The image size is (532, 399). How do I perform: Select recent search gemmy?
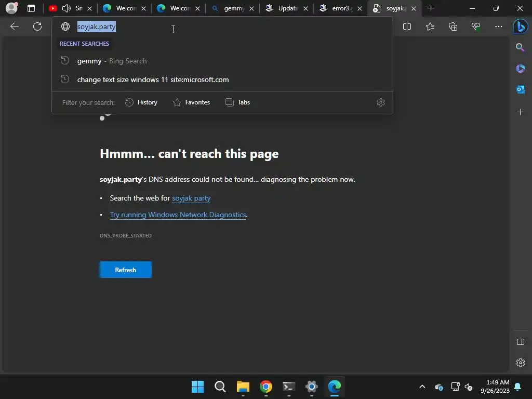click(222, 61)
